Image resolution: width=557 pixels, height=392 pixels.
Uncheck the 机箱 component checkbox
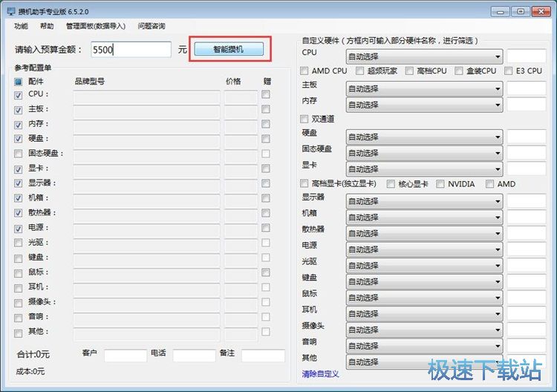[18, 199]
